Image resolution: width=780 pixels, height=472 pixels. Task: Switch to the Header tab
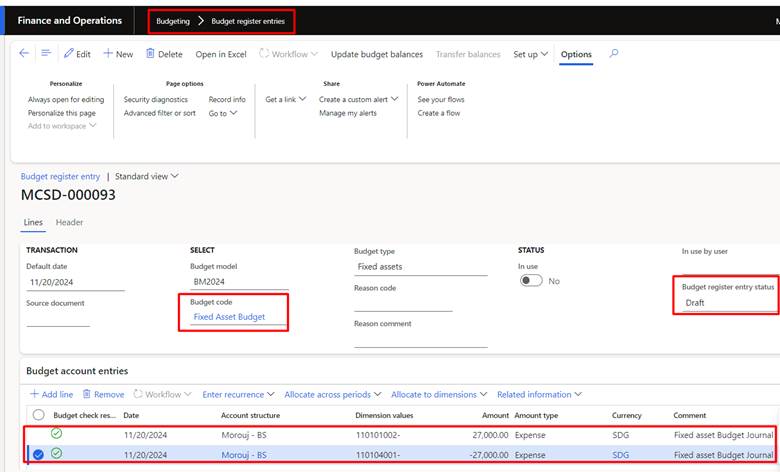[x=69, y=222]
